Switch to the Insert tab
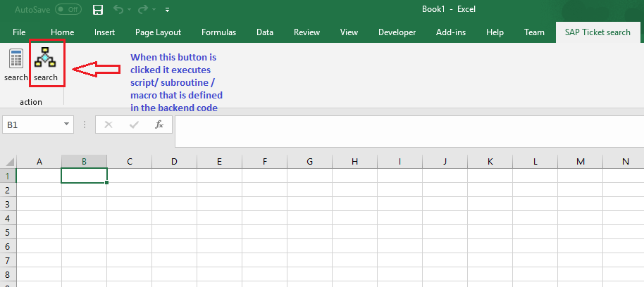The height and width of the screenshot is (287, 644). pos(104,32)
